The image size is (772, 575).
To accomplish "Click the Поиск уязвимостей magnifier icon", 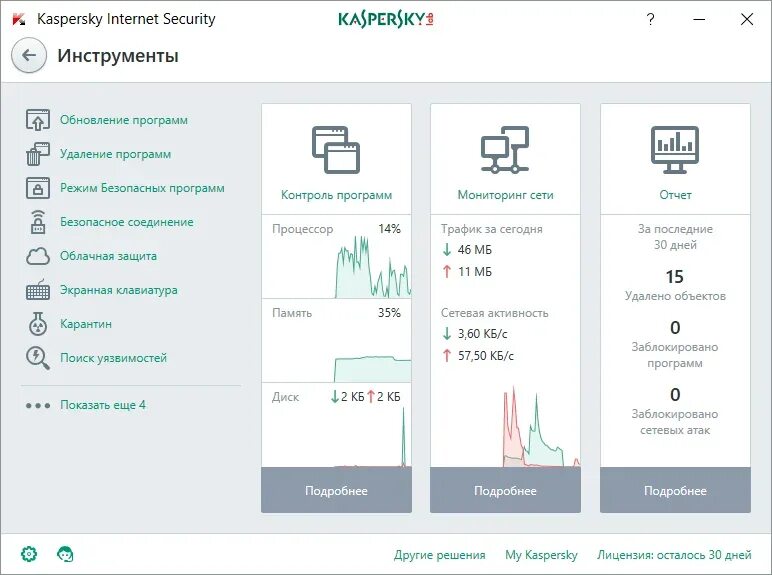I will [x=38, y=358].
